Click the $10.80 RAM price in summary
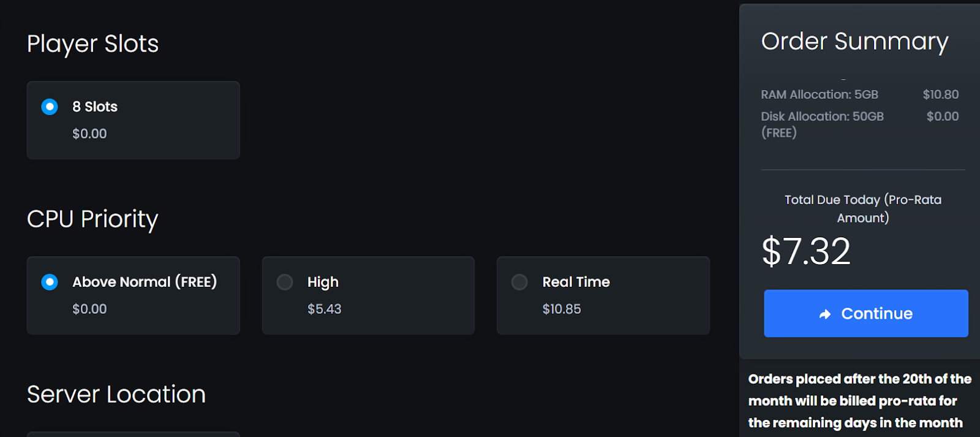This screenshot has width=980, height=437. 941,94
